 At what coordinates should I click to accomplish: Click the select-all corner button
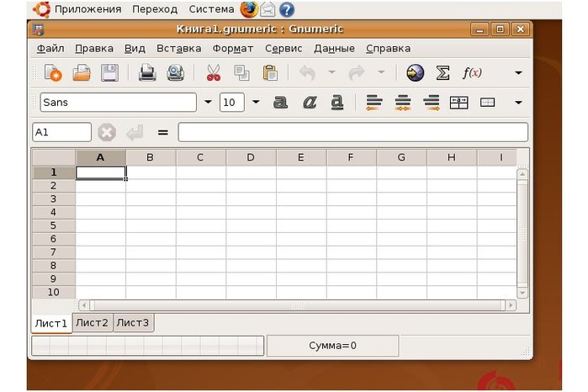click(x=54, y=157)
